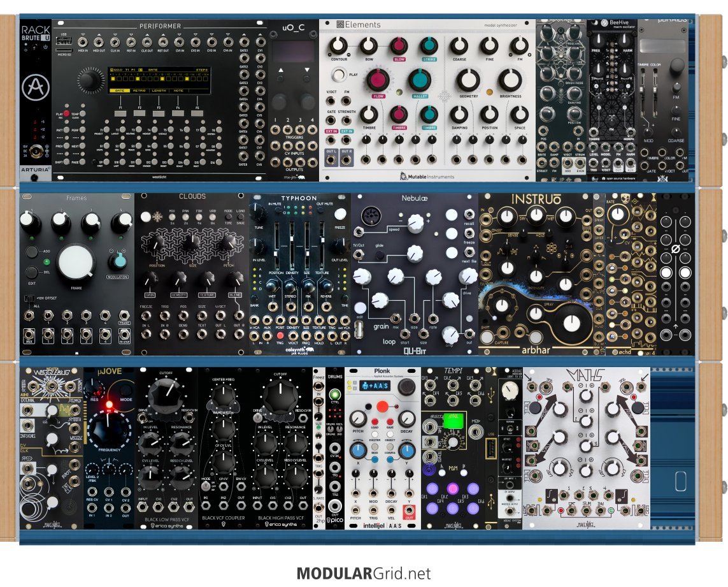Viewport: 728px width, 587px height.
Task: Click the Performer MIDI IN jack
Action: [x=83, y=42]
